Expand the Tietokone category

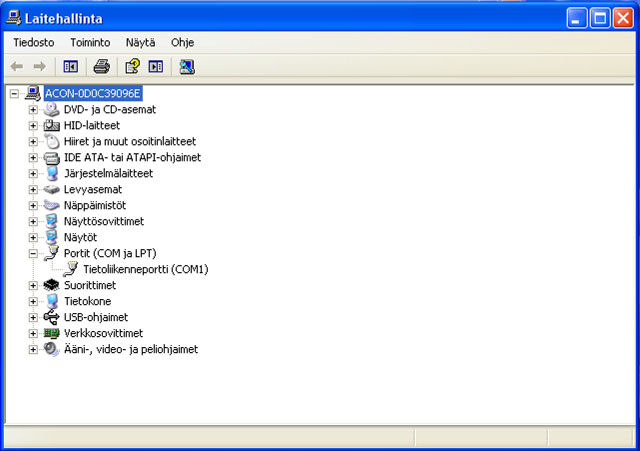coord(33,302)
